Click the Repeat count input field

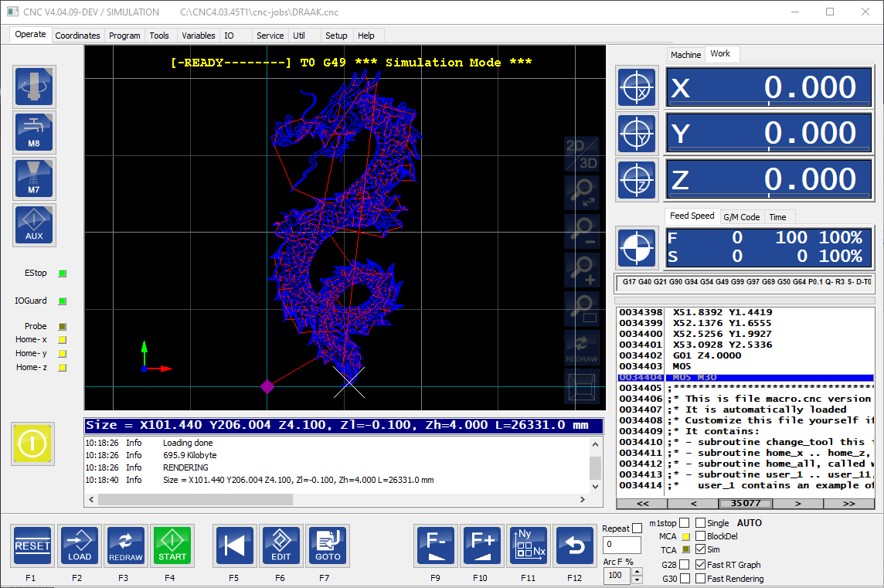pos(621,545)
